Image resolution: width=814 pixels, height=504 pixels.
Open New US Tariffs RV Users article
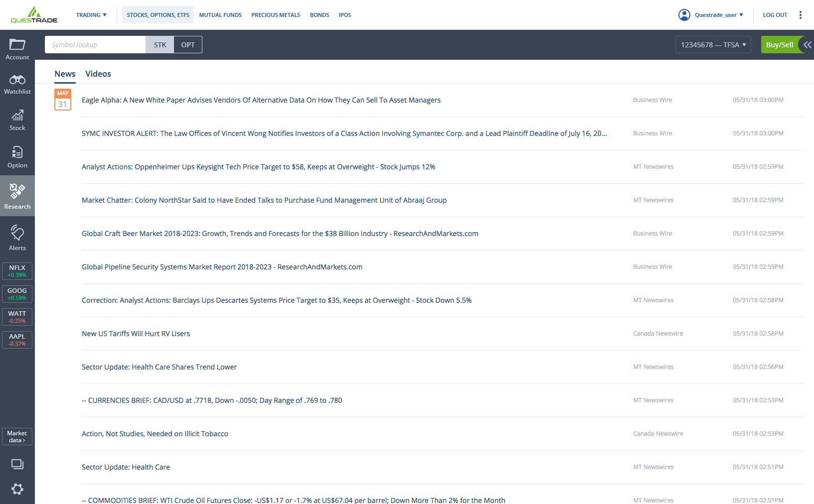tap(136, 334)
